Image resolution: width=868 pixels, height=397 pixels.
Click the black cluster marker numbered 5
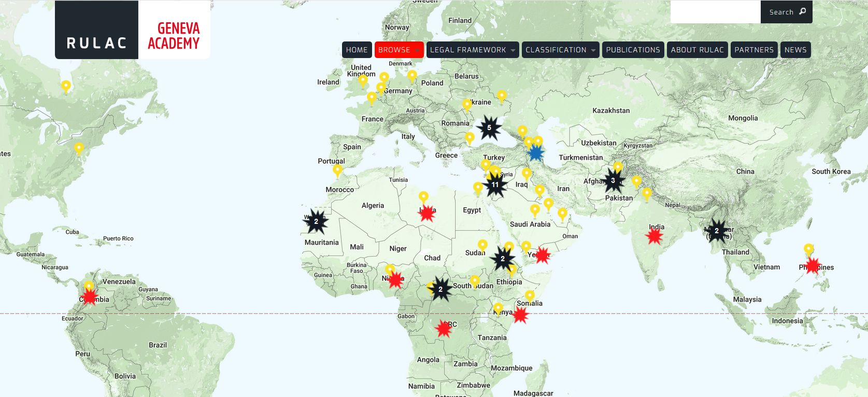489,128
